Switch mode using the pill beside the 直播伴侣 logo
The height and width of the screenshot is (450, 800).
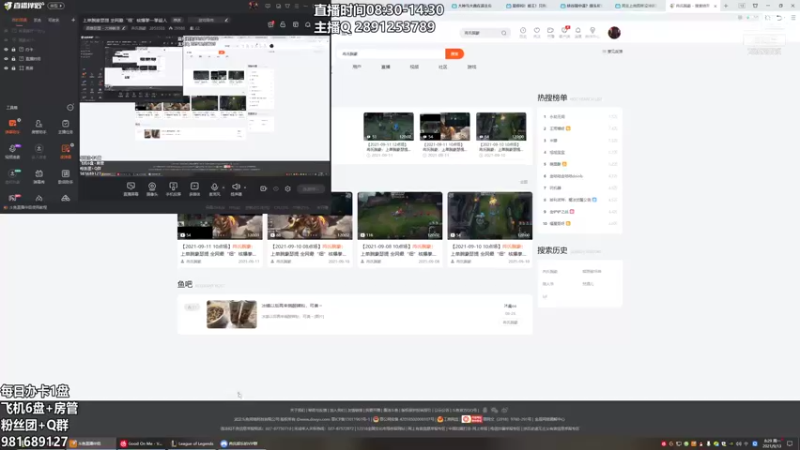coord(56,6)
